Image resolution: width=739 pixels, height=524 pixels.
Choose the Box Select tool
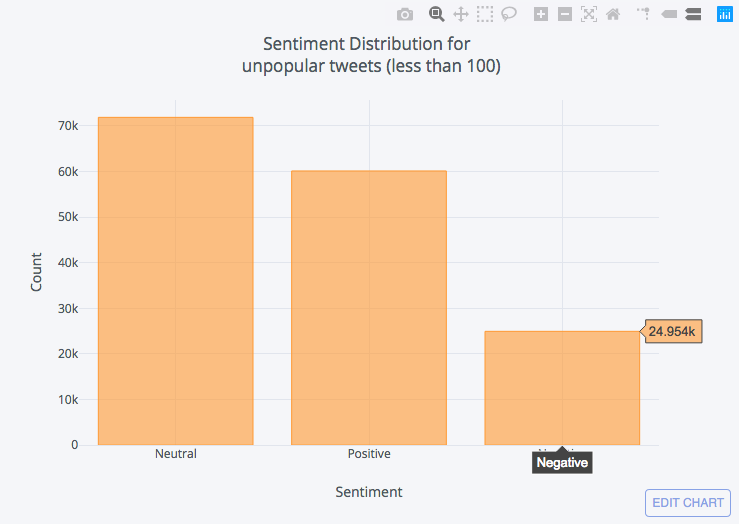pos(485,14)
